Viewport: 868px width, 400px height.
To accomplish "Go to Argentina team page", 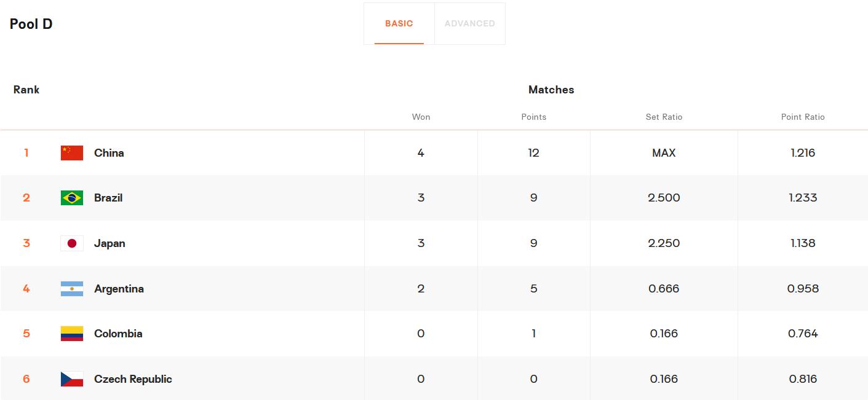I will coord(119,289).
